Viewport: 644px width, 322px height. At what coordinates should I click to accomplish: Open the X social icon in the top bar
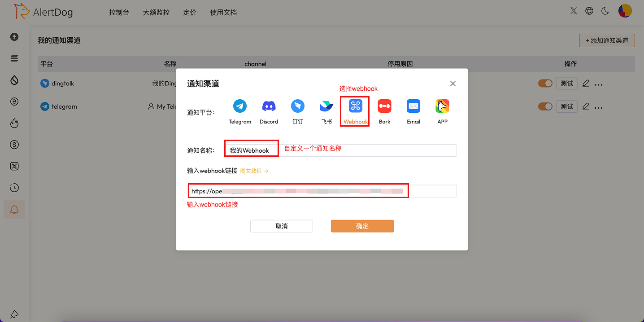click(573, 10)
